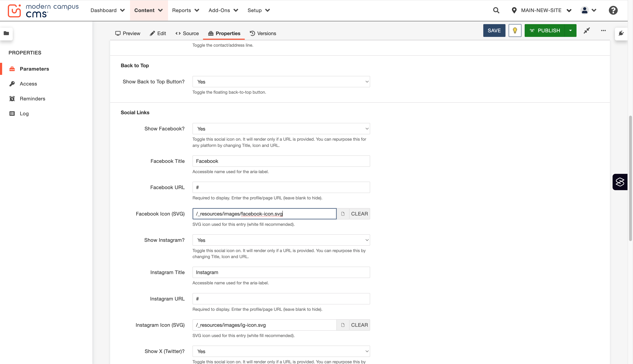Screen dimensions: 633x364
Task: Browse for Facebook icon SVG file
Action: [x=343, y=214]
